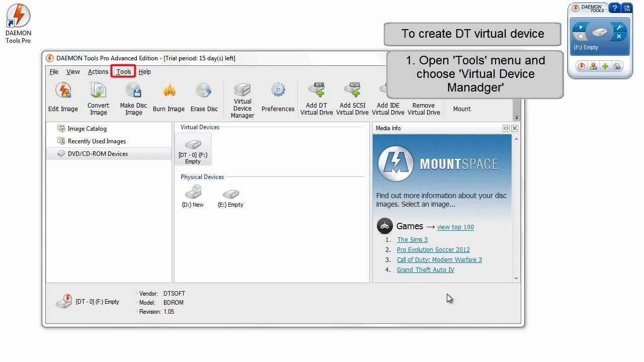Image resolution: width=644 pixels, height=362 pixels.
Task: Click the Mount toolbar button
Action: coord(462,109)
